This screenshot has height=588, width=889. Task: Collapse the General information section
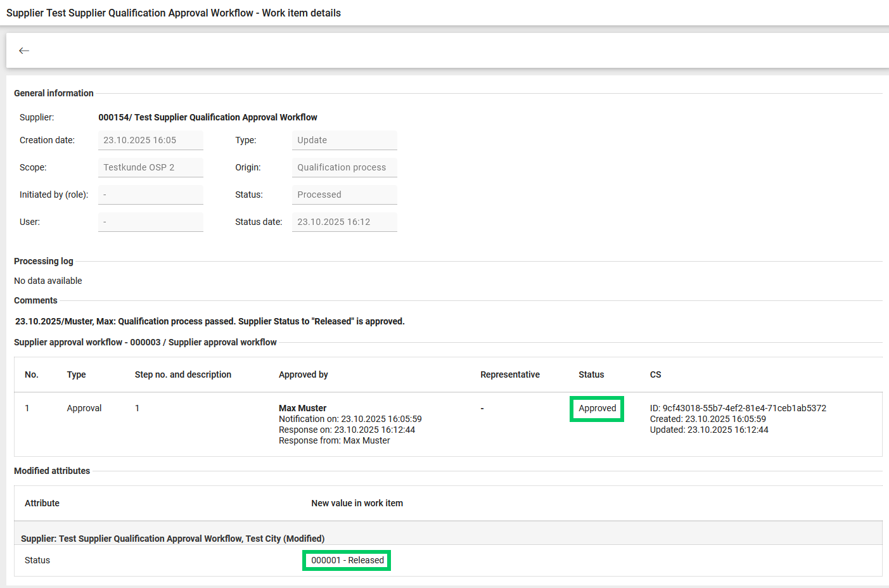click(53, 93)
